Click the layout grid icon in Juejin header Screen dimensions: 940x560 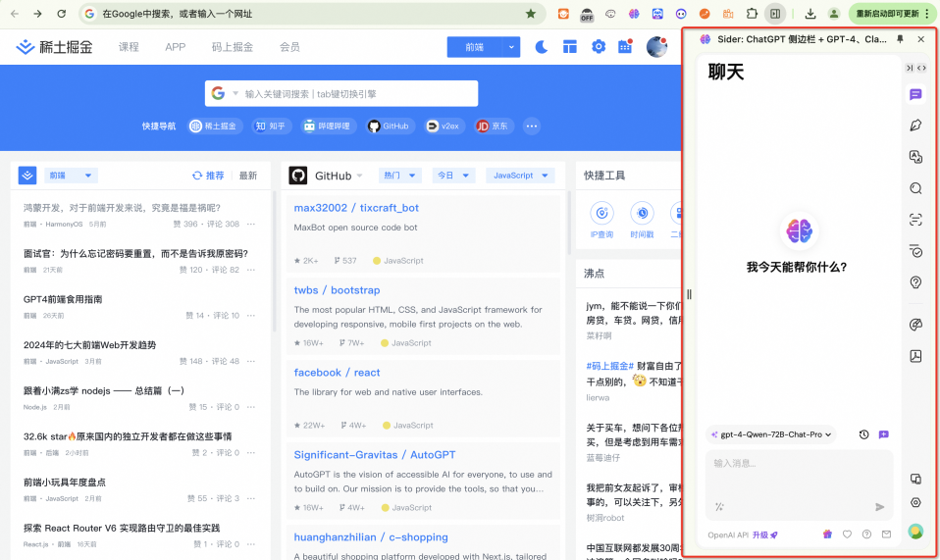[x=569, y=47]
